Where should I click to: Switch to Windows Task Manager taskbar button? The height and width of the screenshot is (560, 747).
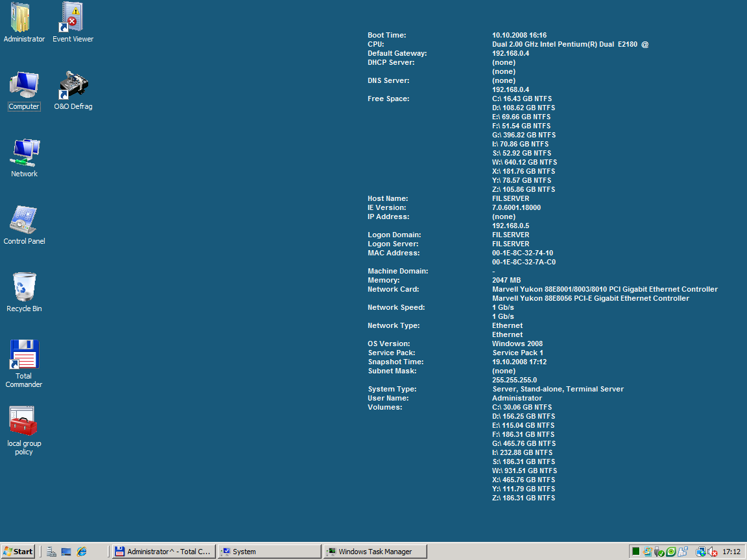tap(375, 552)
